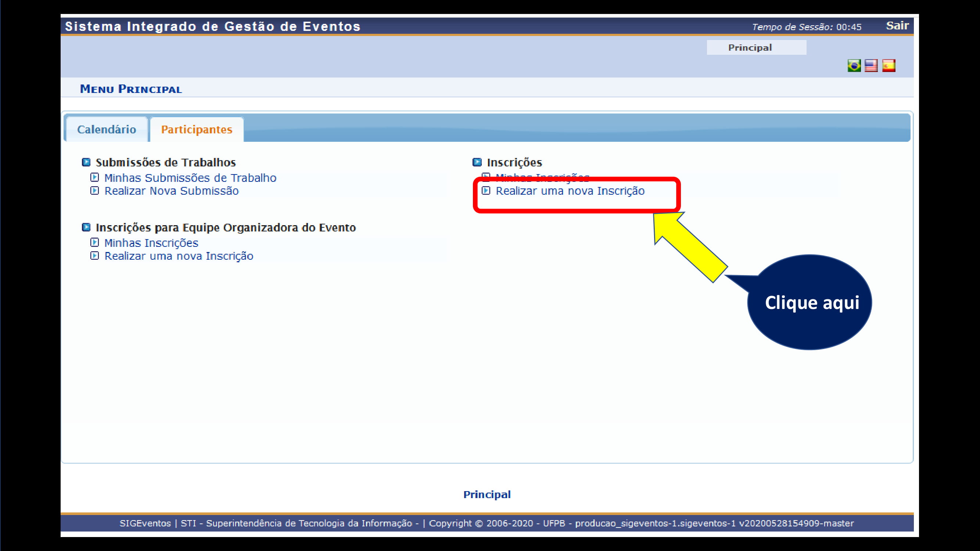Image resolution: width=980 pixels, height=551 pixels.
Task: Switch language to English US flag
Action: click(x=871, y=66)
